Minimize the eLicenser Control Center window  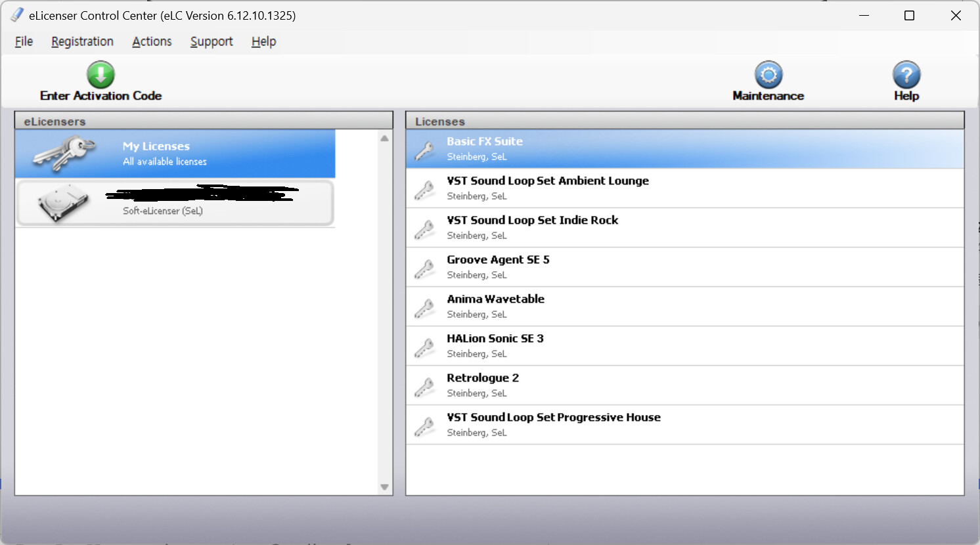864,15
